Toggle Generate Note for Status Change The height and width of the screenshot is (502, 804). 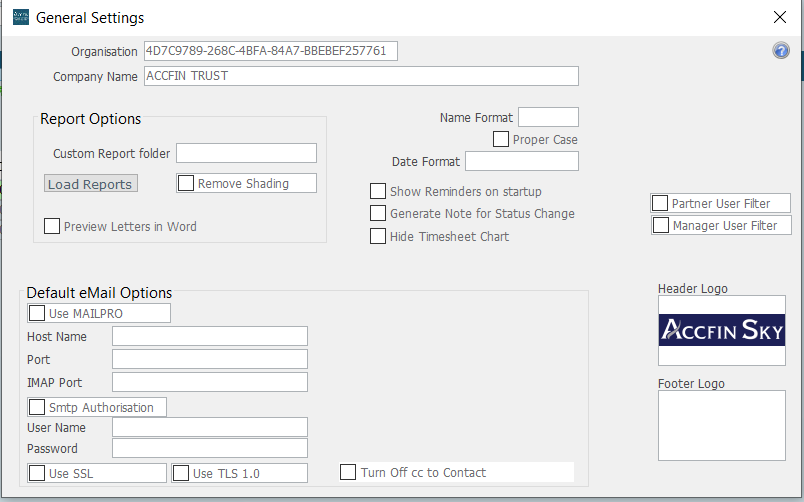coord(378,213)
